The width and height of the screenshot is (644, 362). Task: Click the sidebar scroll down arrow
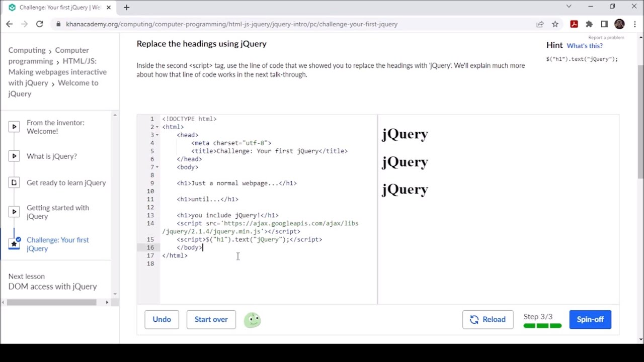point(115,294)
